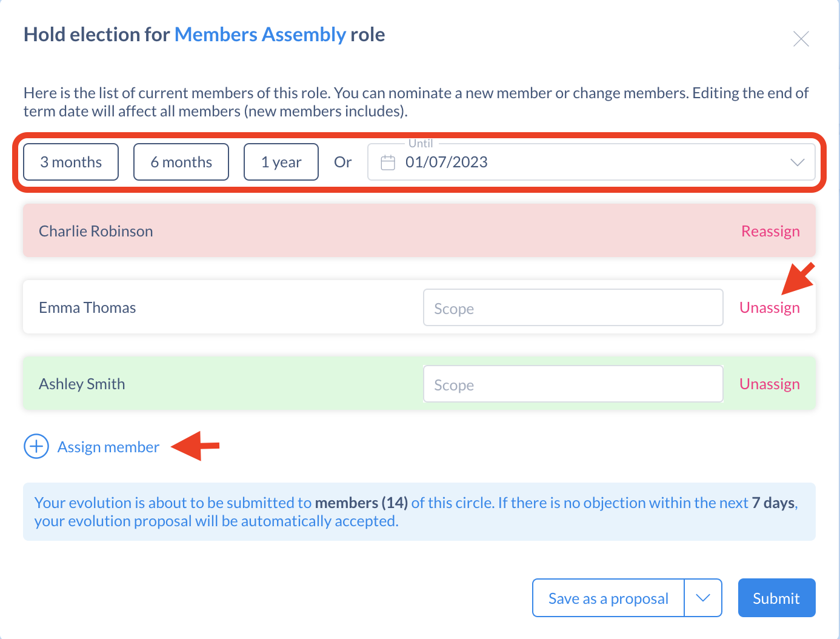Click the Assign member link
The image size is (840, 639).
click(x=108, y=447)
